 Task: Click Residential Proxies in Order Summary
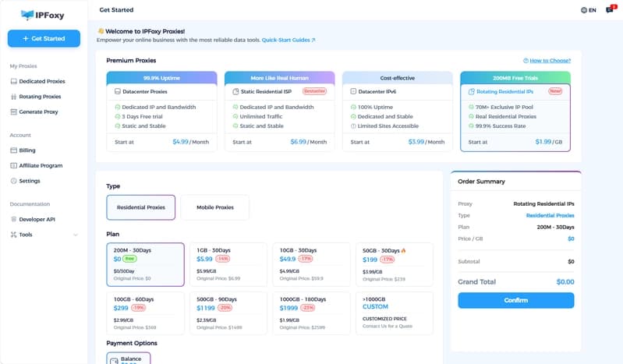coord(550,215)
